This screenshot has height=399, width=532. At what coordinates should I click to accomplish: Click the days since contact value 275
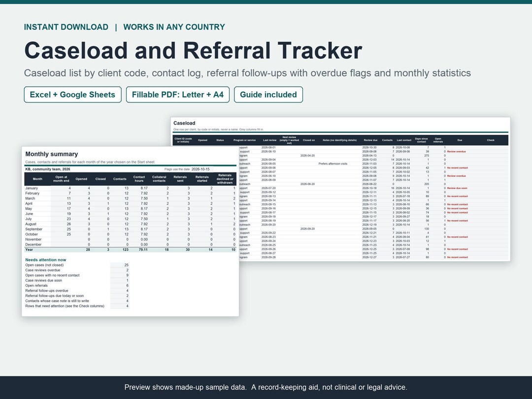(427, 155)
